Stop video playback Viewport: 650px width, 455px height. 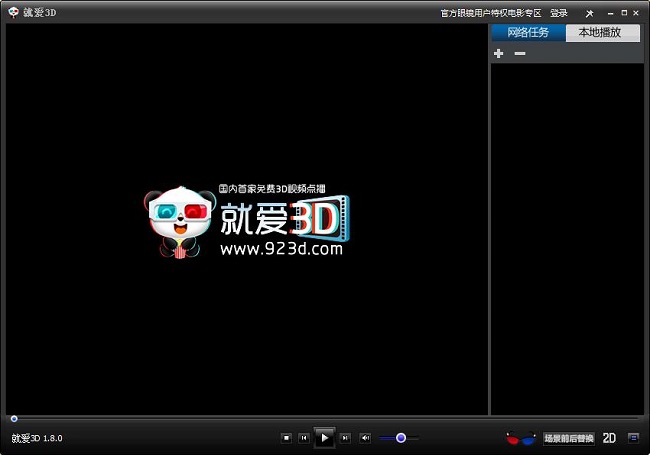click(x=286, y=438)
